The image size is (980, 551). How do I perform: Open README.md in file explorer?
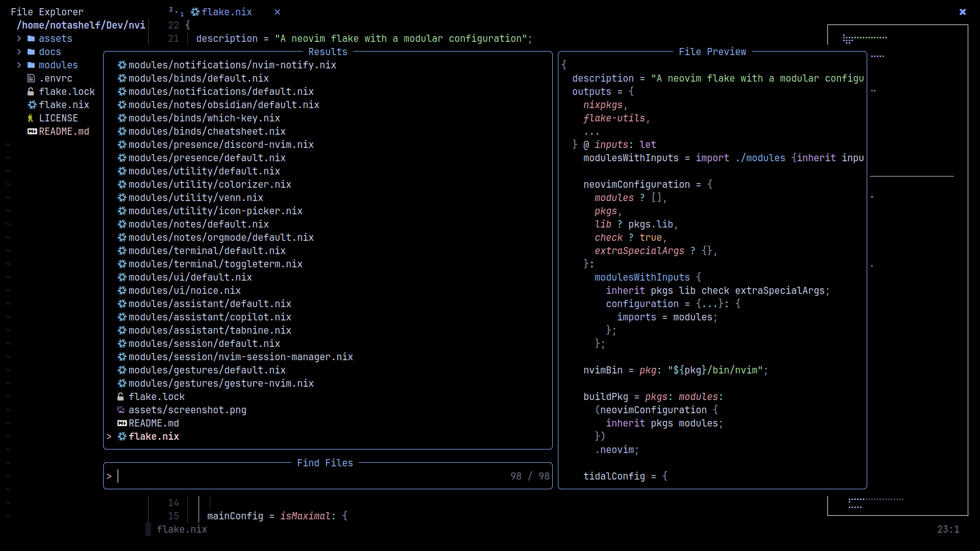click(x=63, y=132)
